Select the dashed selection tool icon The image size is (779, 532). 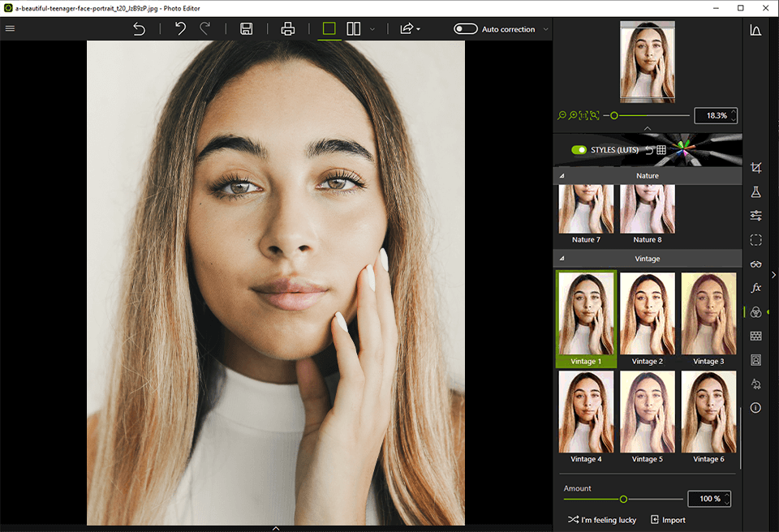coord(755,240)
